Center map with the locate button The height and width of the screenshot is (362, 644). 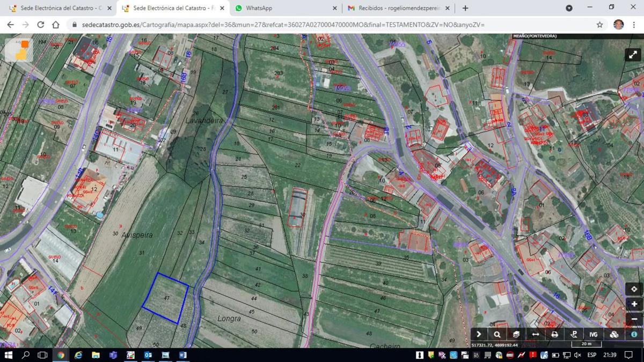click(634, 289)
